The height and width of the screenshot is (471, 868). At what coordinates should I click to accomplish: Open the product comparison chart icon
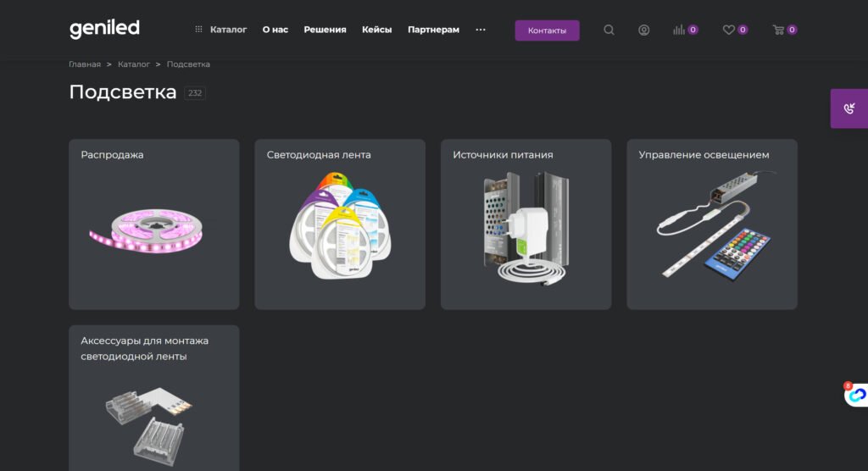pos(680,30)
